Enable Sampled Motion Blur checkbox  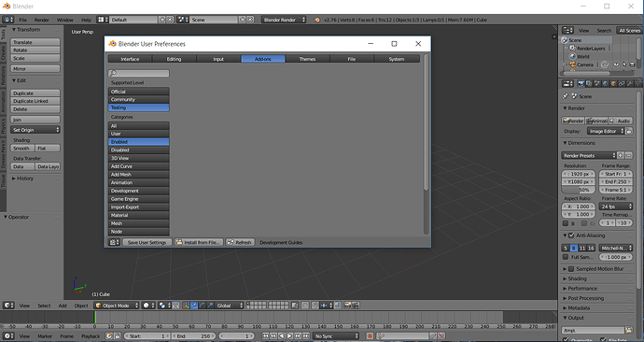coord(571,269)
